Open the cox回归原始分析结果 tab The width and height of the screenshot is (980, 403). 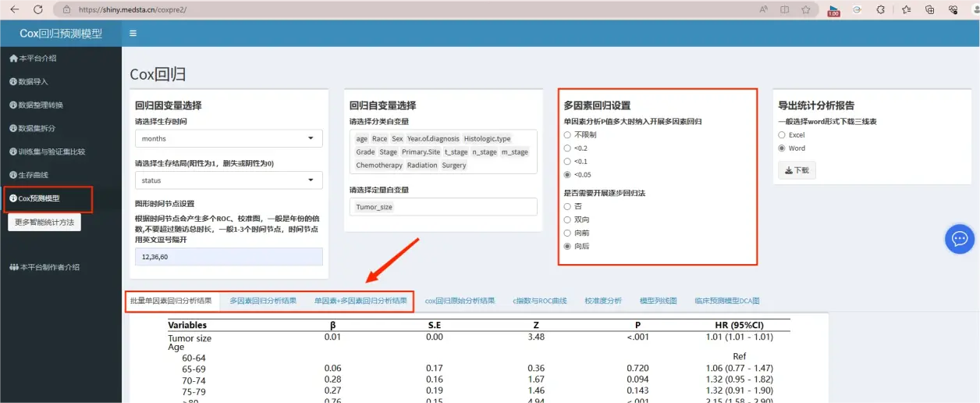(x=460, y=301)
